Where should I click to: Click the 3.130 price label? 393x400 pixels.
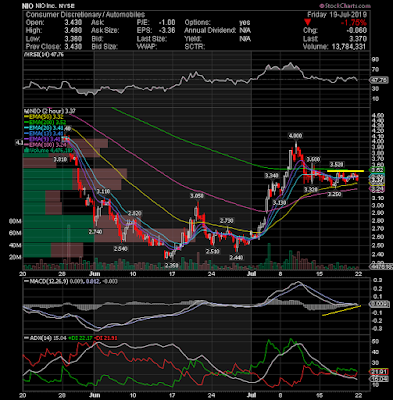coord(279,203)
